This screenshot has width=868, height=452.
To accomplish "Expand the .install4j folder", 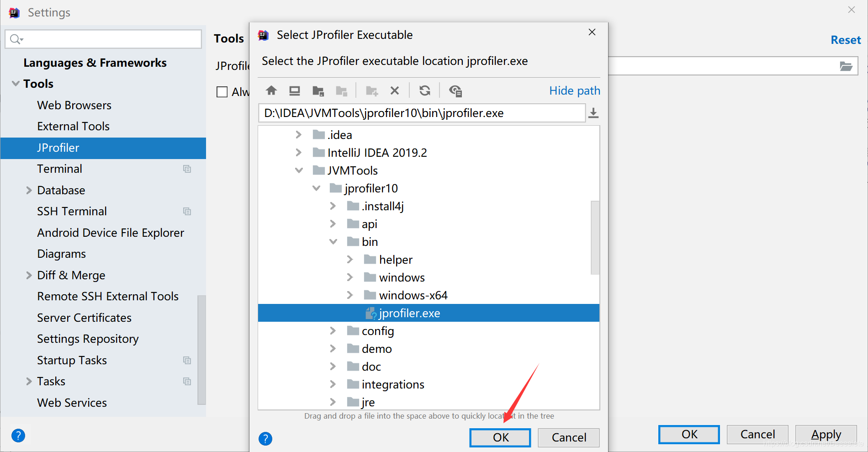I will pyautogui.click(x=333, y=206).
